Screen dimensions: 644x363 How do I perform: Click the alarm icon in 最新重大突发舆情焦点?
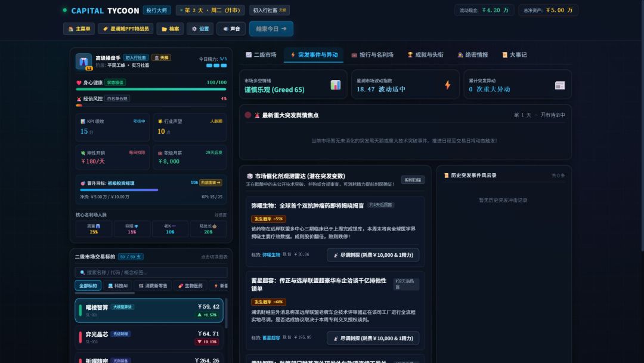click(257, 115)
